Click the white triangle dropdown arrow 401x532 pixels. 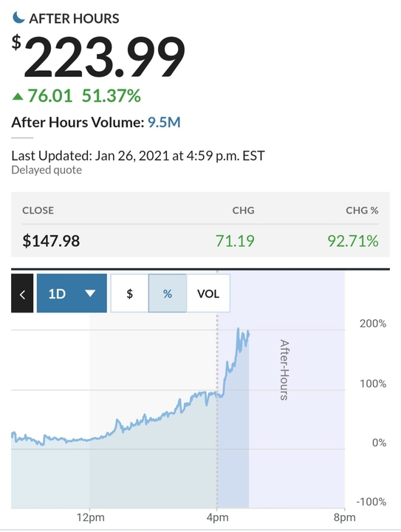click(90, 293)
